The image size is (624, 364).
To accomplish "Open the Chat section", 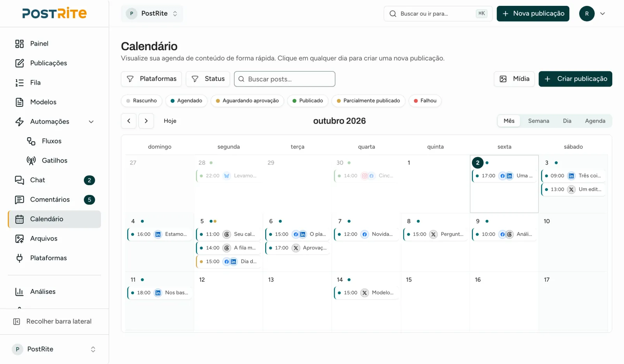I will (54, 180).
